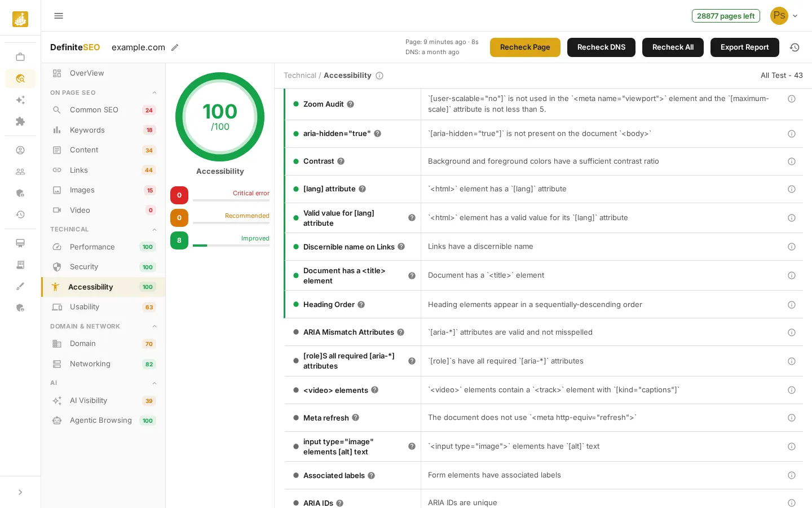Open the Domain section
This screenshot has width=812, height=508.
(103, 344)
